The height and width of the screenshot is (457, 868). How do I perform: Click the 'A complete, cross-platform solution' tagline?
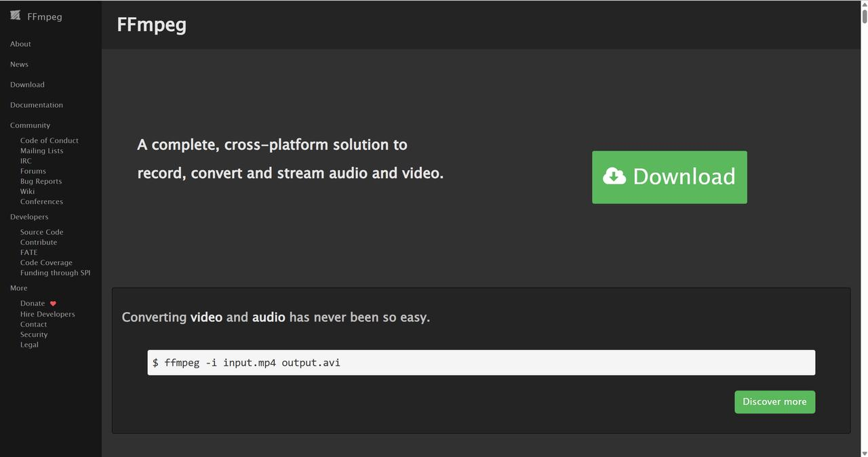(x=290, y=159)
